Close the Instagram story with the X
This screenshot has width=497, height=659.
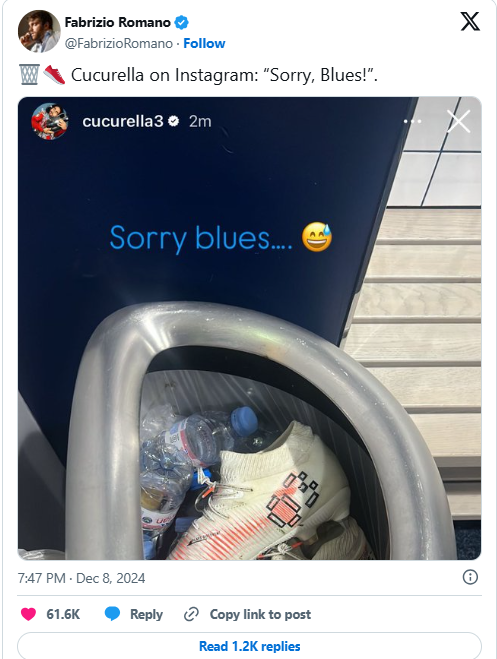(x=458, y=121)
